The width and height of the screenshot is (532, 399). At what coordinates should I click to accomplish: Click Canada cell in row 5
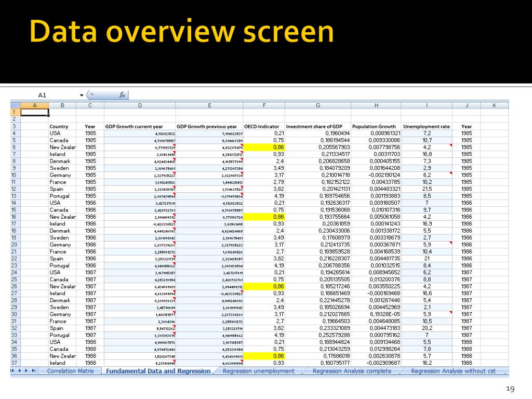[x=62, y=140]
